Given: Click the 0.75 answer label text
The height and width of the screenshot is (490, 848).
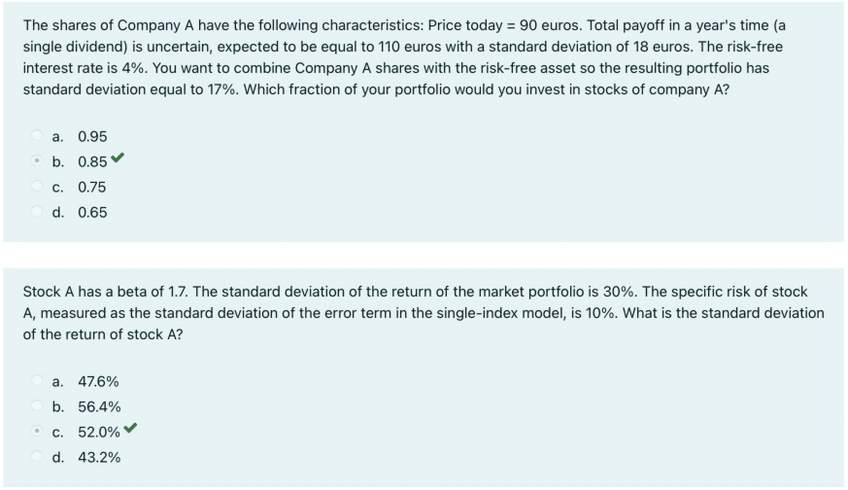Looking at the screenshot, I should pyautogui.click(x=92, y=187).
